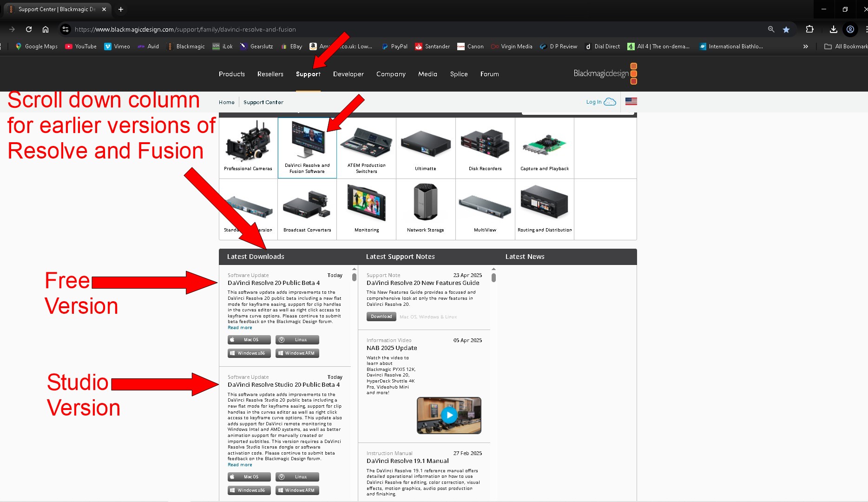Reload the page with refresh icon
The width and height of the screenshot is (868, 502).
(29, 29)
